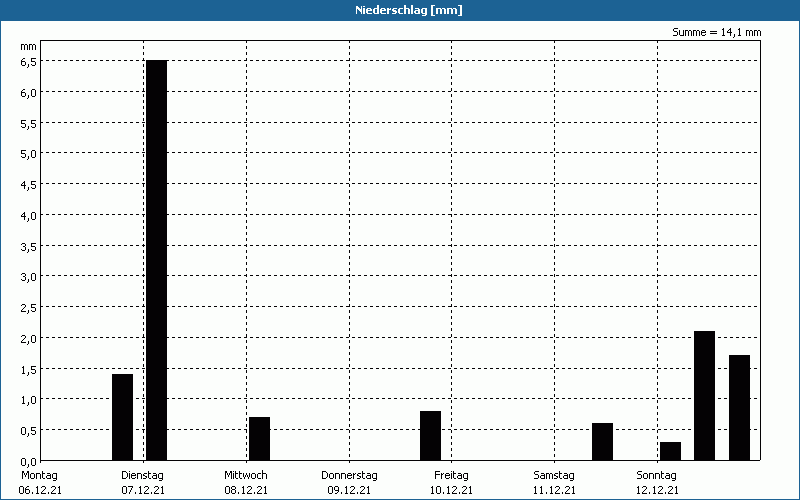
Task: Click the 3,0 y-axis value
Action: click(29, 277)
